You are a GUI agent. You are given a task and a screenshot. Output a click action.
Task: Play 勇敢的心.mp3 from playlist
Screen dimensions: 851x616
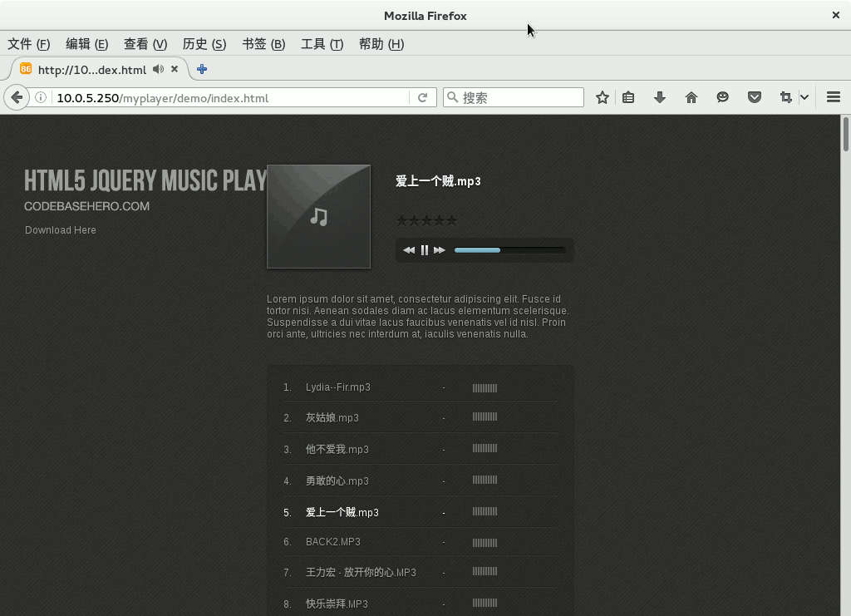337,480
